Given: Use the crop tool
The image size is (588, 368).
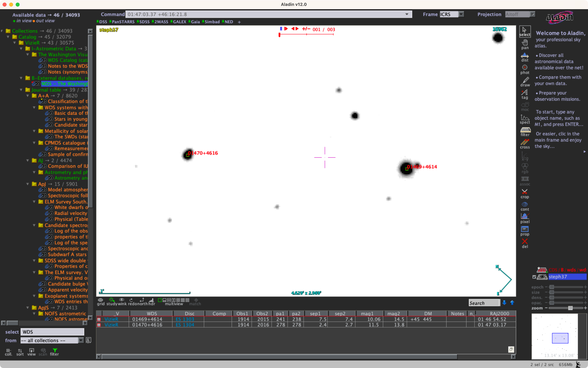Looking at the screenshot, I should pyautogui.click(x=525, y=194).
